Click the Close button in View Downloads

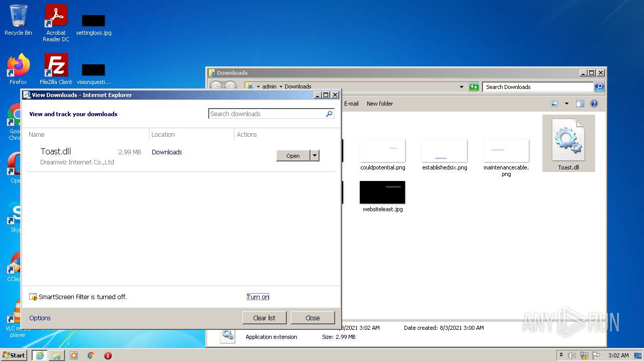click(x=312, y=318)
